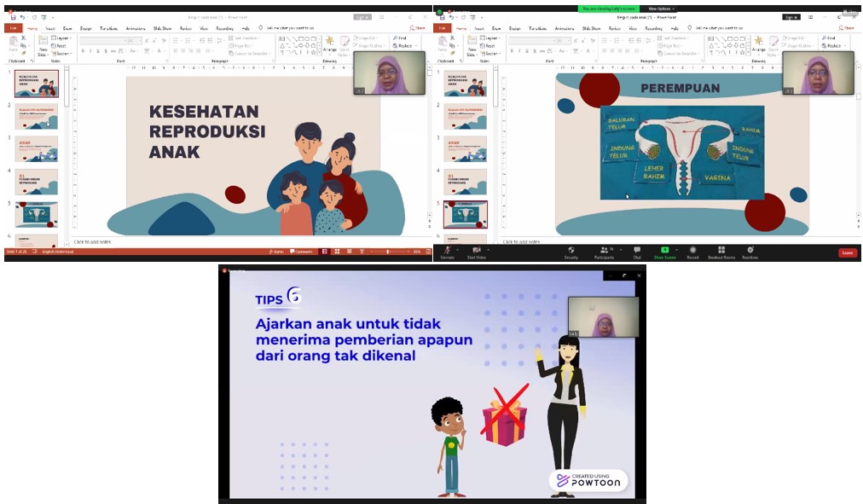Open the Participants panel in Zoom
Screen dimensions: 863x504
[x=604, y=251]
